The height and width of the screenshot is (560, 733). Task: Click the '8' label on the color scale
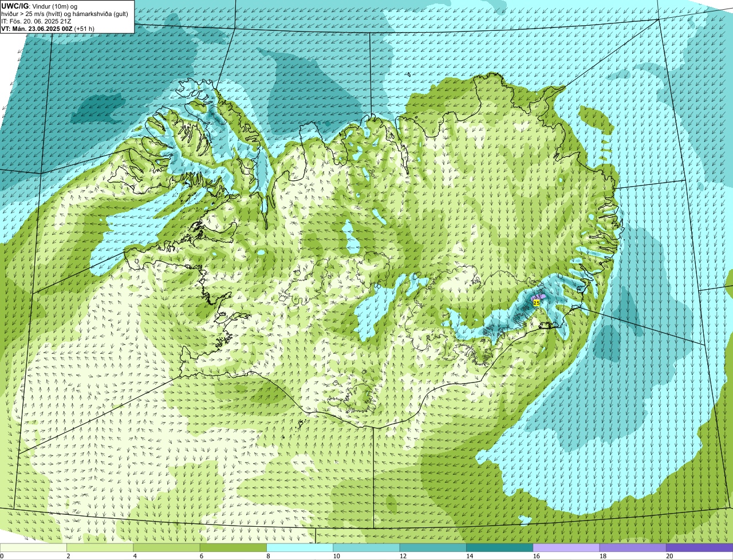269,556
